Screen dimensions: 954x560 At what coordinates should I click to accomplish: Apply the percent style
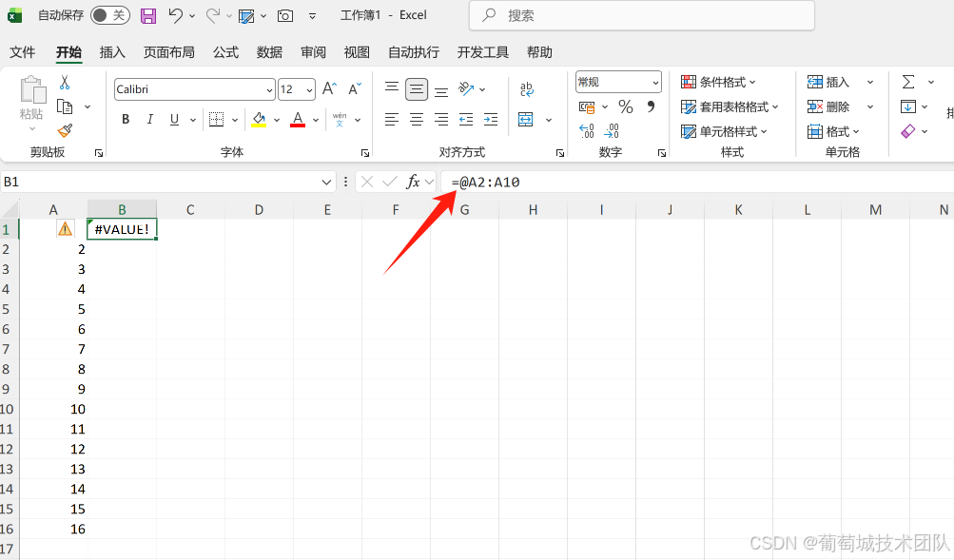pyautogui.click(x=626, y=107)
